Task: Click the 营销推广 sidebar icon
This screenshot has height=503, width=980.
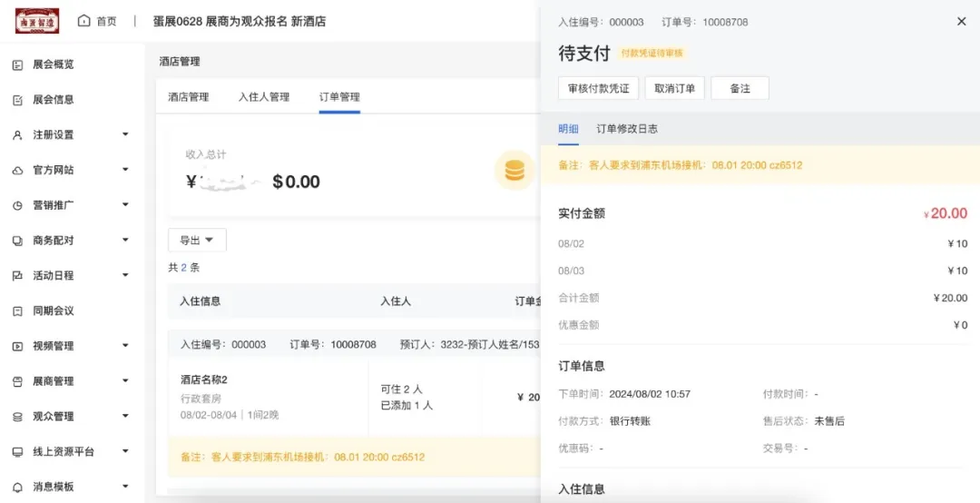Action: [17, 206]
